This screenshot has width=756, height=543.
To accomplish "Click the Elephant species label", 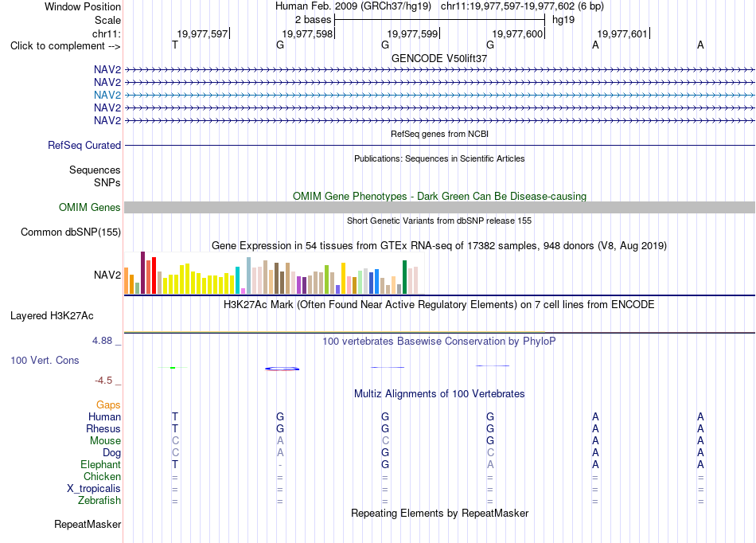I will pos(100,464).
